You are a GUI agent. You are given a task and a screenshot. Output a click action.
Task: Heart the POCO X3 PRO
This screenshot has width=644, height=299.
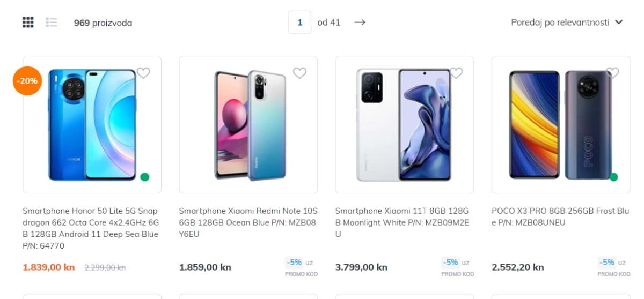click(x=612, y=73)
